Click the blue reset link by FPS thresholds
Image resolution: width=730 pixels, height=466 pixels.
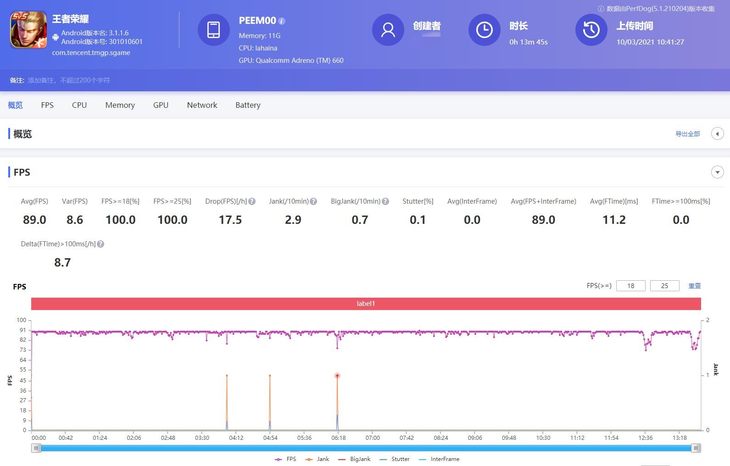pos(694,286)
